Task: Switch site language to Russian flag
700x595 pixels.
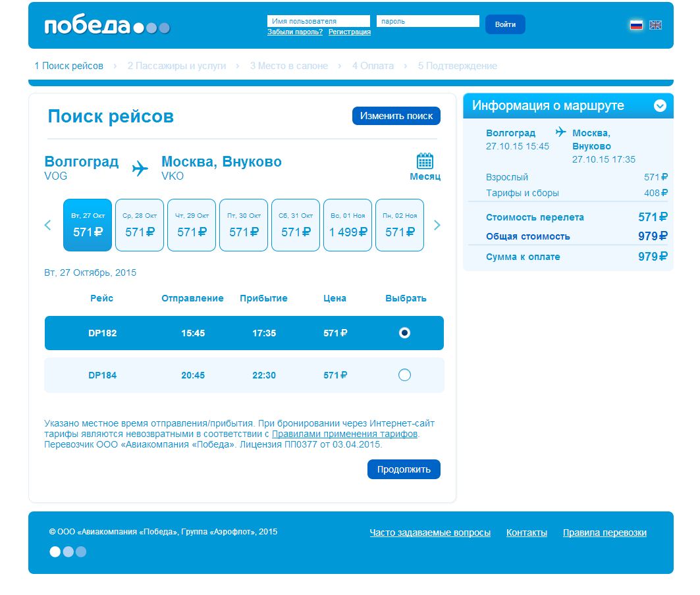Action: tap(636, 25)
